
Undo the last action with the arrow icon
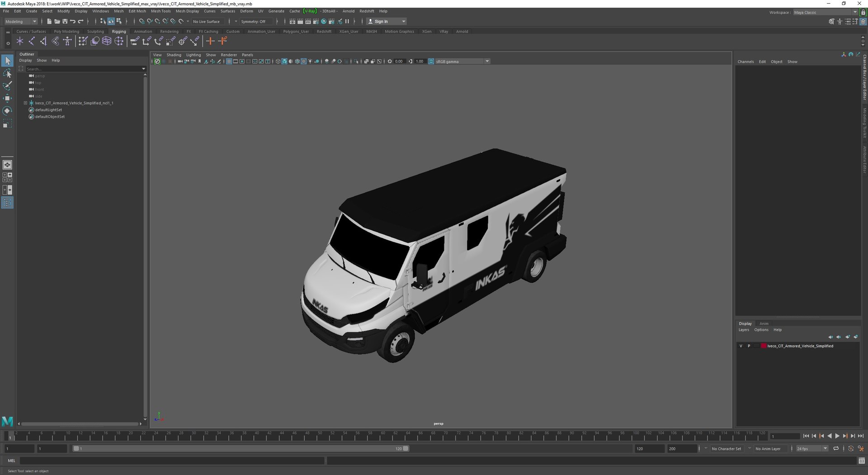click(x=73, y=21)
